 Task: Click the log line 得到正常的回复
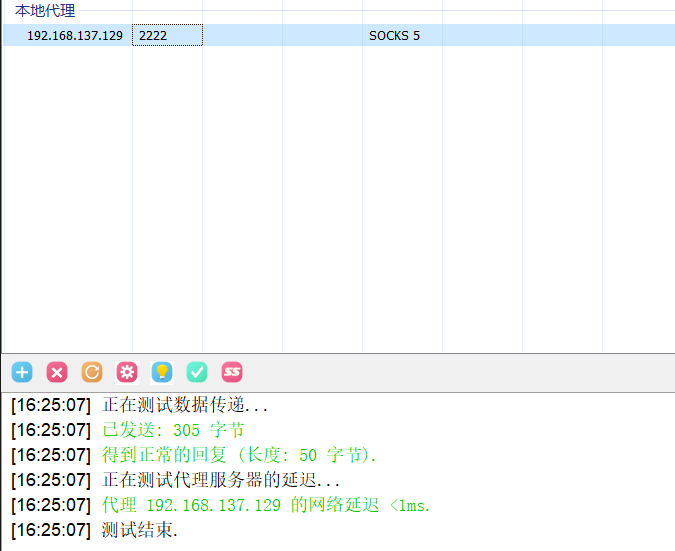point(239,456)
